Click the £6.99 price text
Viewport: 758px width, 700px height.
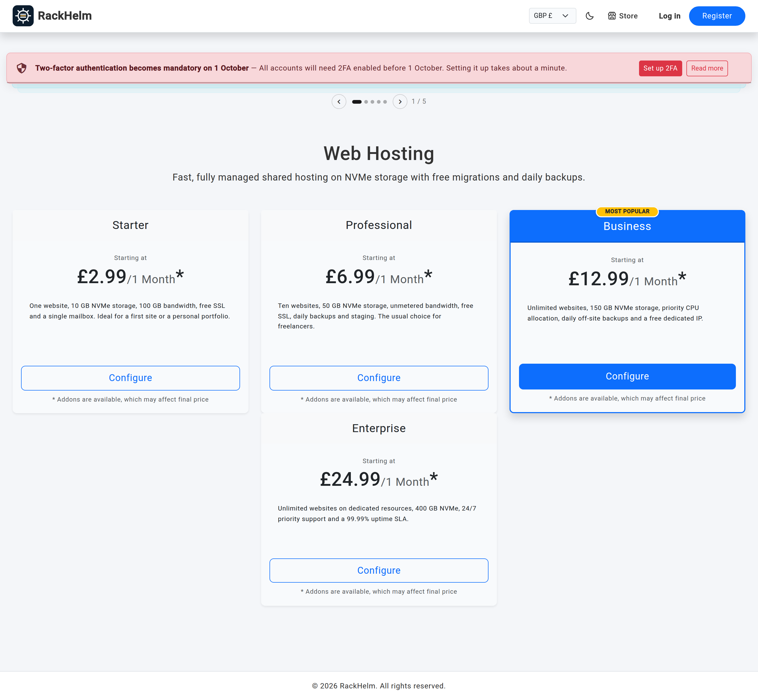(350, 277)
